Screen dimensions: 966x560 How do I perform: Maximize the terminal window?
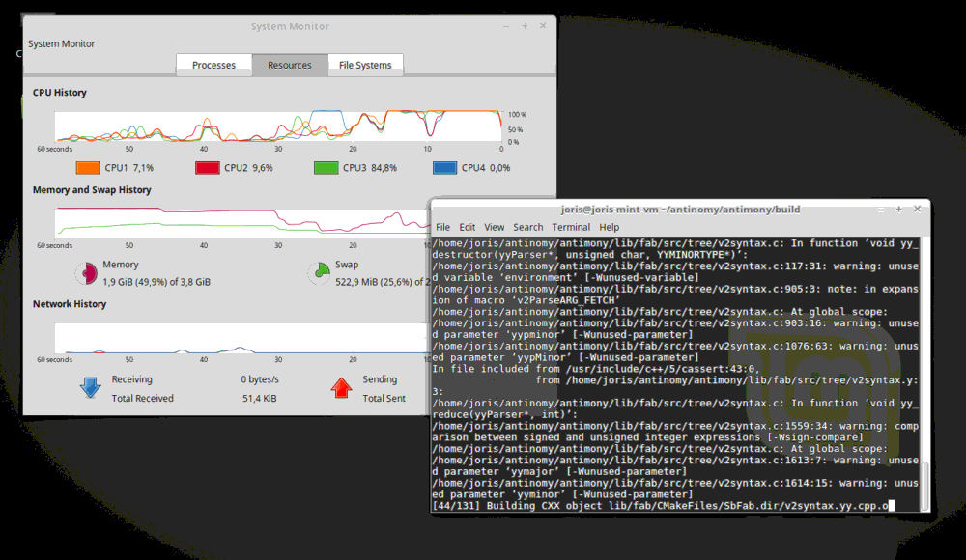coord(898,210)
